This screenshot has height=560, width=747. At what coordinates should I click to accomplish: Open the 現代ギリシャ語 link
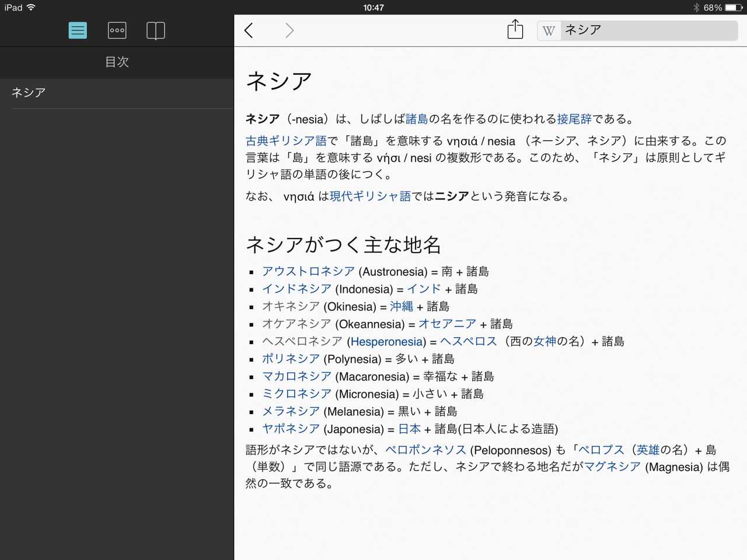click(x=370, y=197)
